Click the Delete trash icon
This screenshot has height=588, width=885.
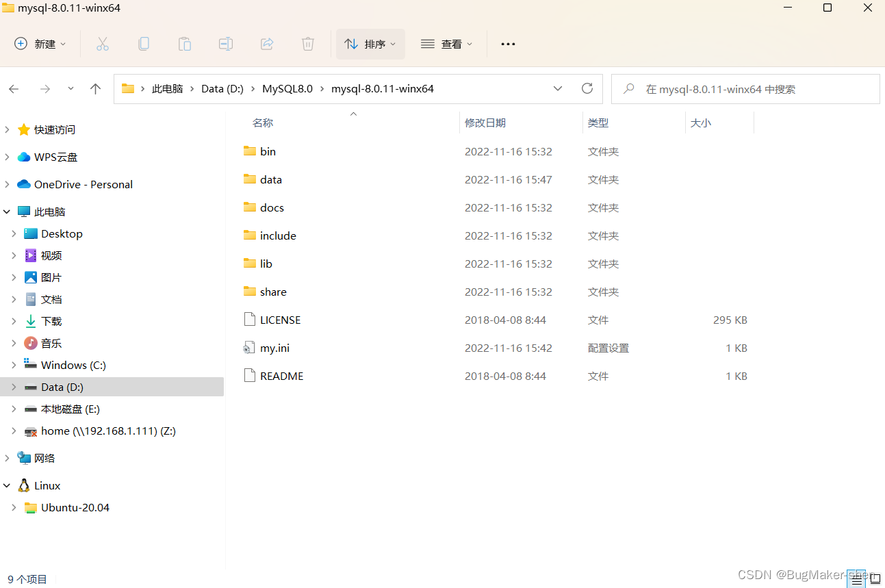308,44
